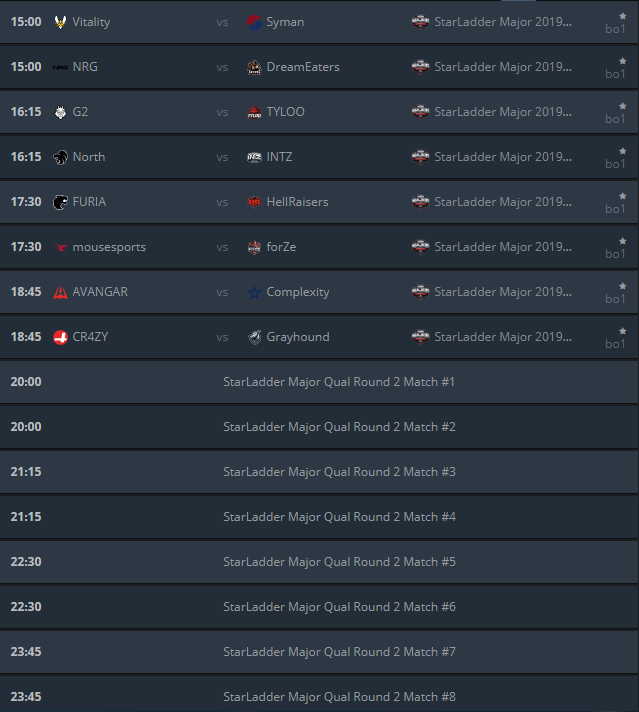
Task: Click the star rating icon in NRG row
Action: click(622, 61)
